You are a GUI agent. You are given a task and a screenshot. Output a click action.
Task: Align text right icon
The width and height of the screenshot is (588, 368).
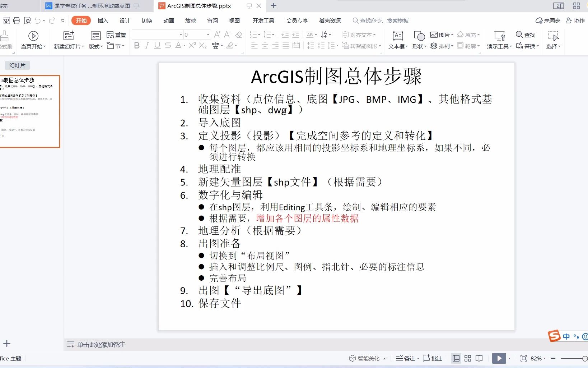275,46
